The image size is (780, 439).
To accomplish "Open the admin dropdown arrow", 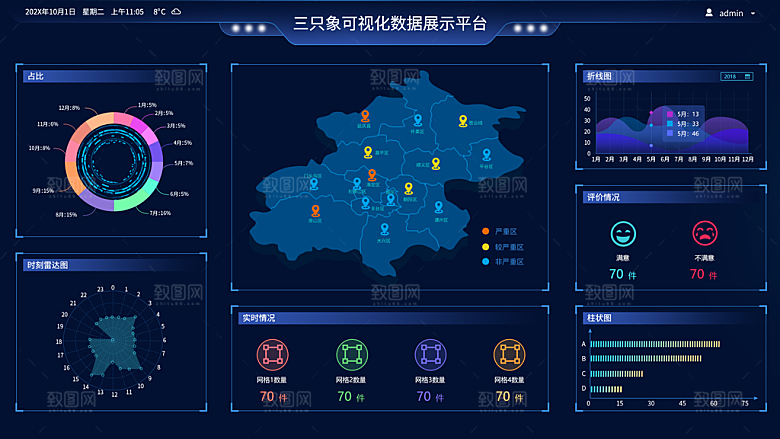I will 753,13.
